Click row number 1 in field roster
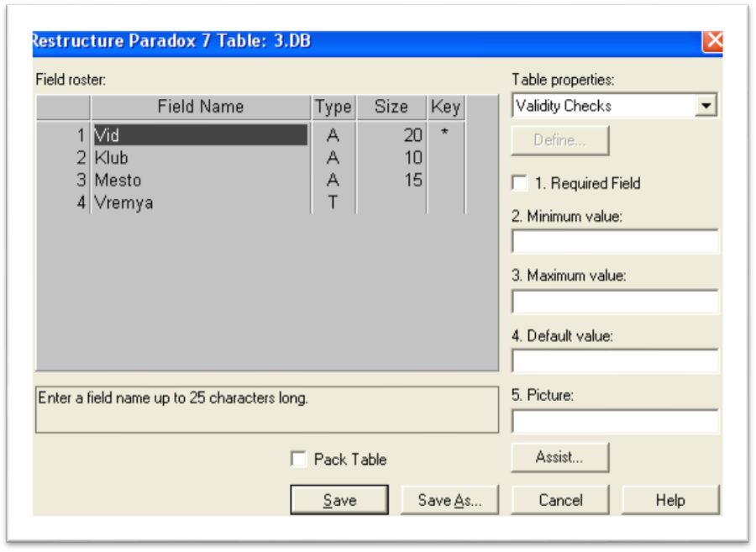 81,135
